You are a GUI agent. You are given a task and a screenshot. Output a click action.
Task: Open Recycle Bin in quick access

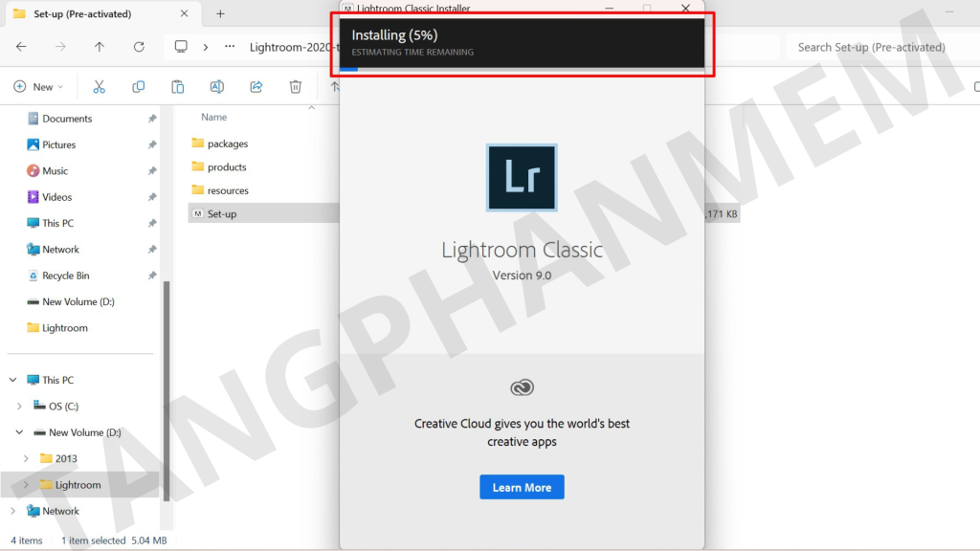(66, 275)
